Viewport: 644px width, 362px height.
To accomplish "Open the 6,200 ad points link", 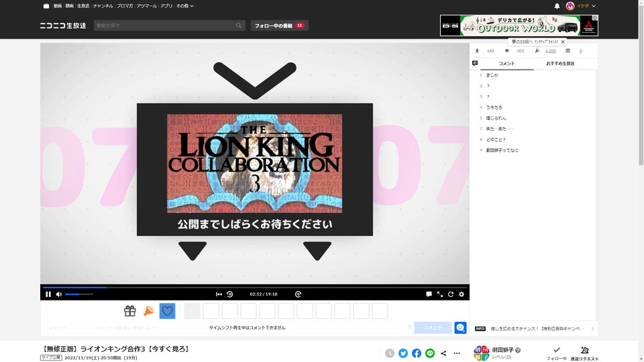I will (x=550, y=51).
